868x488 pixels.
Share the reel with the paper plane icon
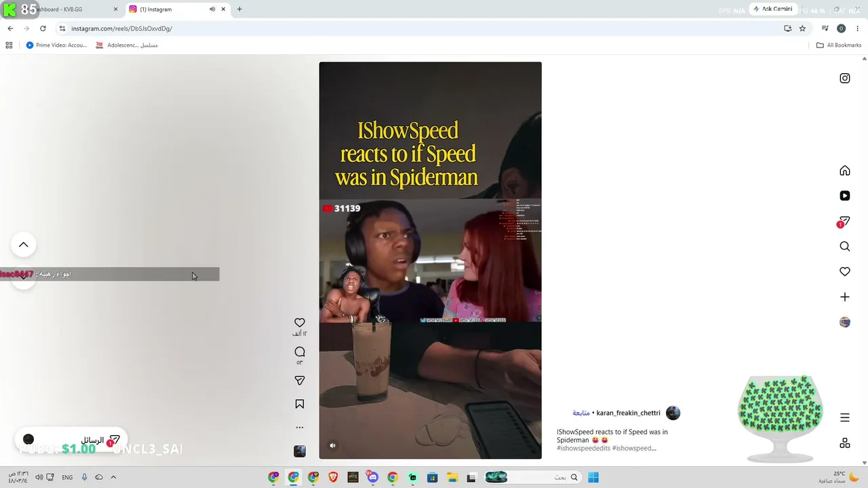(300, 381)
